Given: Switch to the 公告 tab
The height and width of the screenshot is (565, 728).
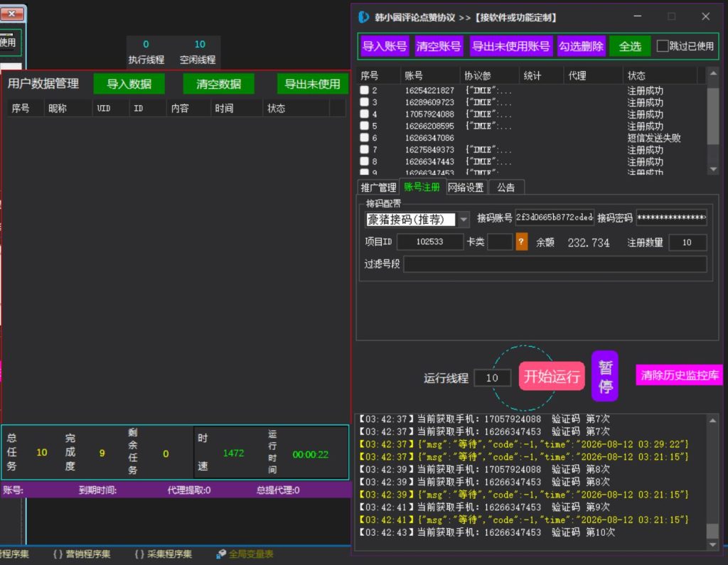Looking at the screenshot, I should point(505,188).
